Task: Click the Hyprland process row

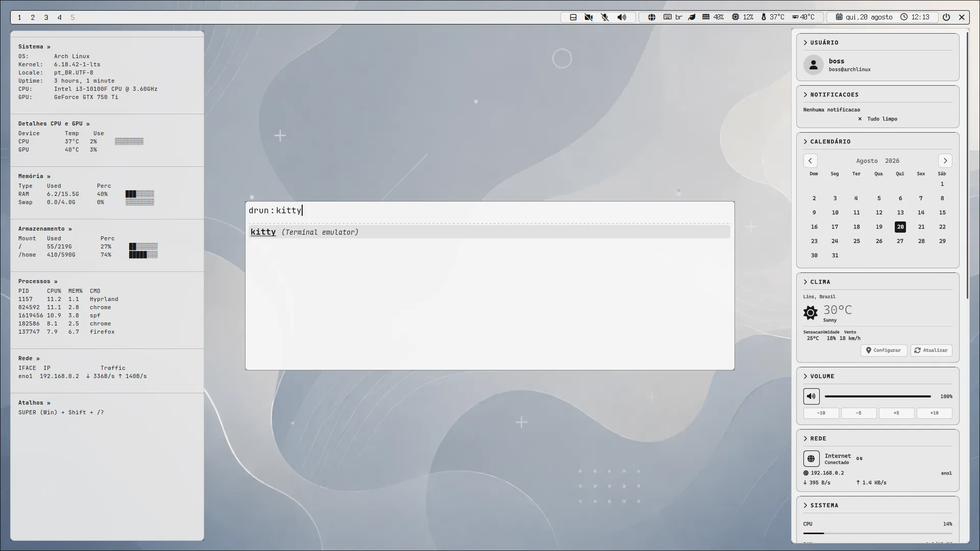Action: coord(68,299)
